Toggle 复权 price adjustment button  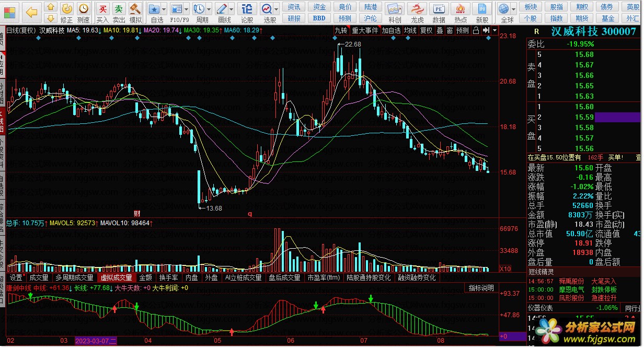tap(427, 30)
